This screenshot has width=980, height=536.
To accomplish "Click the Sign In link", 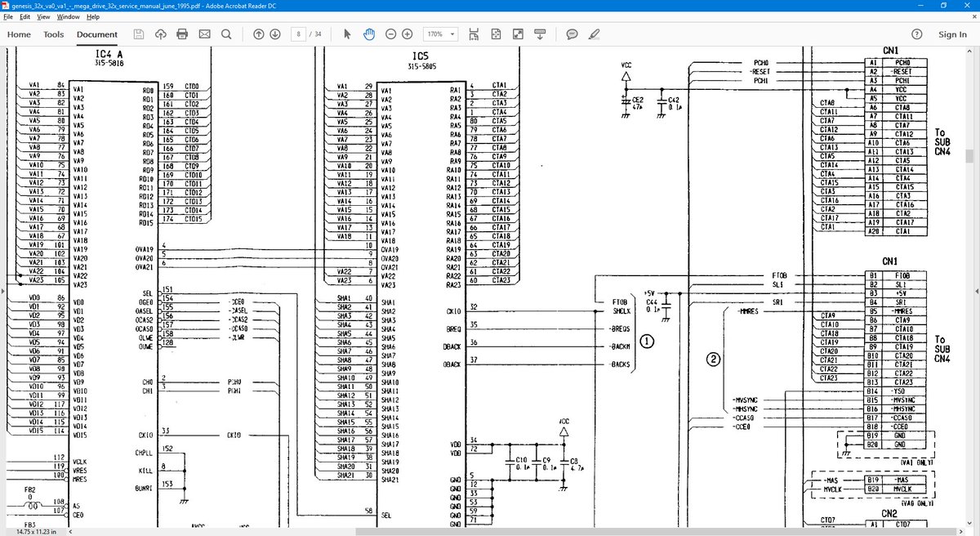I will click(x=952, y=34).
